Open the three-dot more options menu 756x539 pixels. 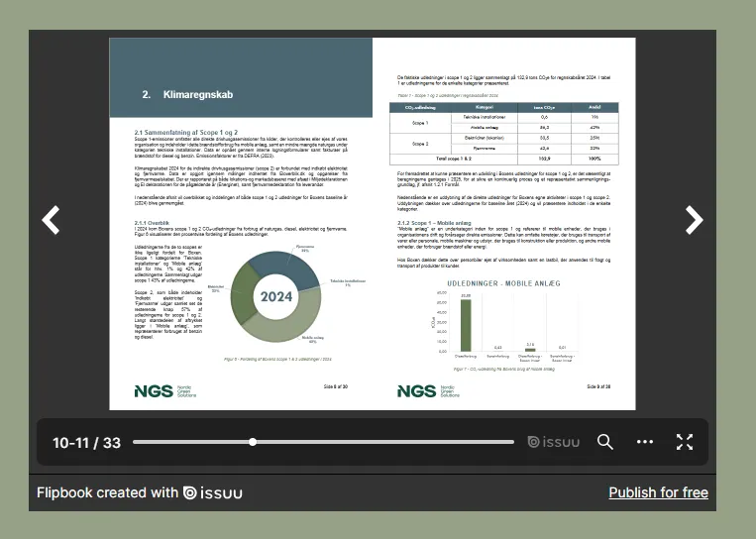coord(645,442)
